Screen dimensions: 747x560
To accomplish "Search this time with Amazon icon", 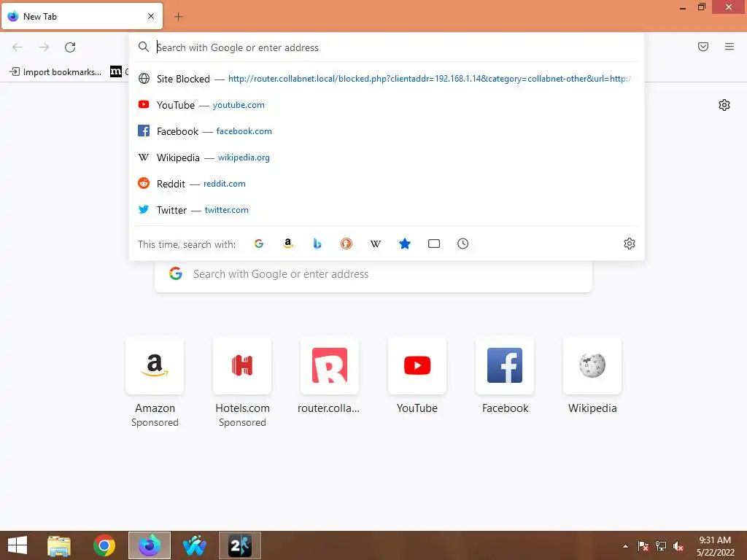I will coord(287,244).
